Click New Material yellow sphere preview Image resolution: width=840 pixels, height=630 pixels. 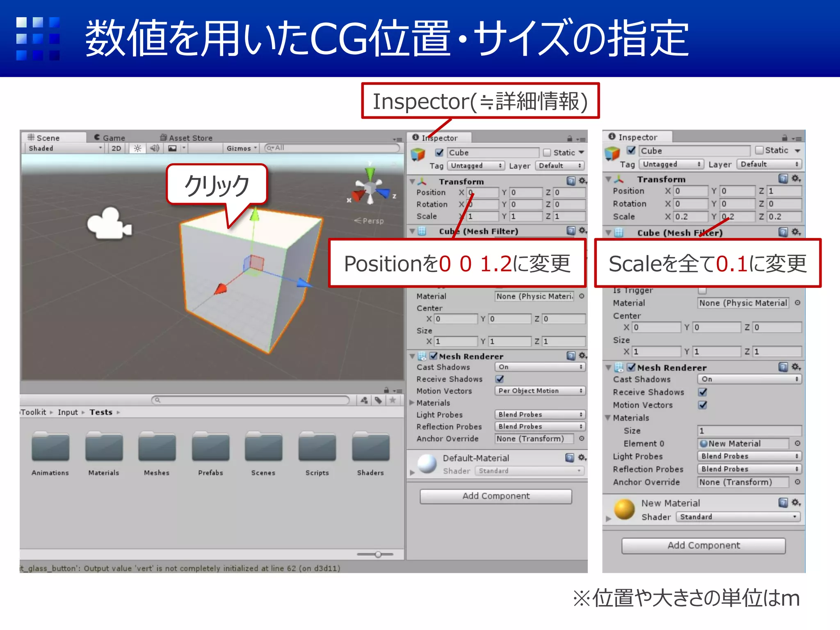click(x=624, y=509)
